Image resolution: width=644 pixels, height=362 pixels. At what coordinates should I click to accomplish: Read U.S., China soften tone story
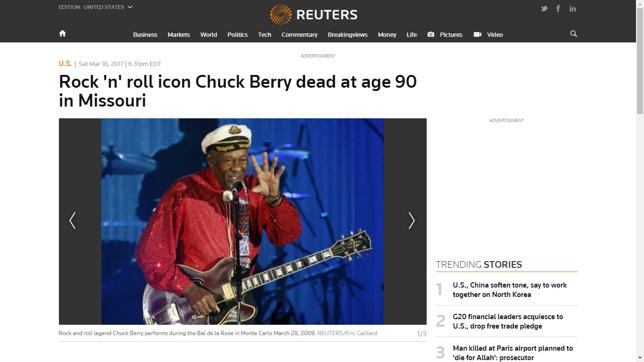tap(510, 290)
